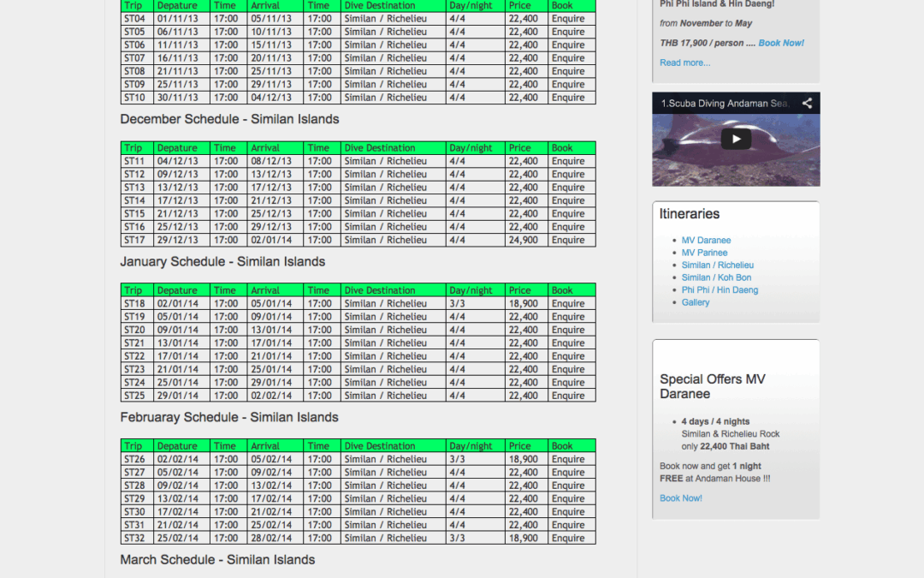Select the 24,900 price in row ST17
Viewport: 924px width, 578px height.
(524, 240)
